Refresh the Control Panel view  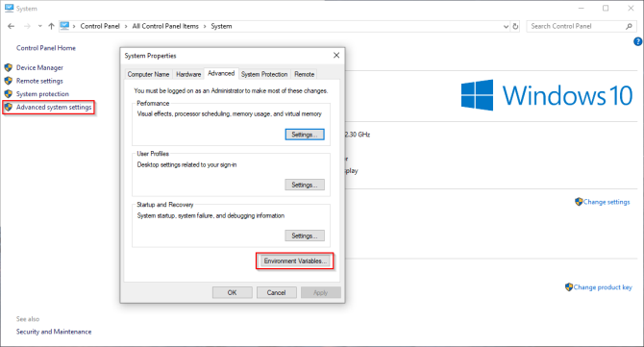point(515,26)
